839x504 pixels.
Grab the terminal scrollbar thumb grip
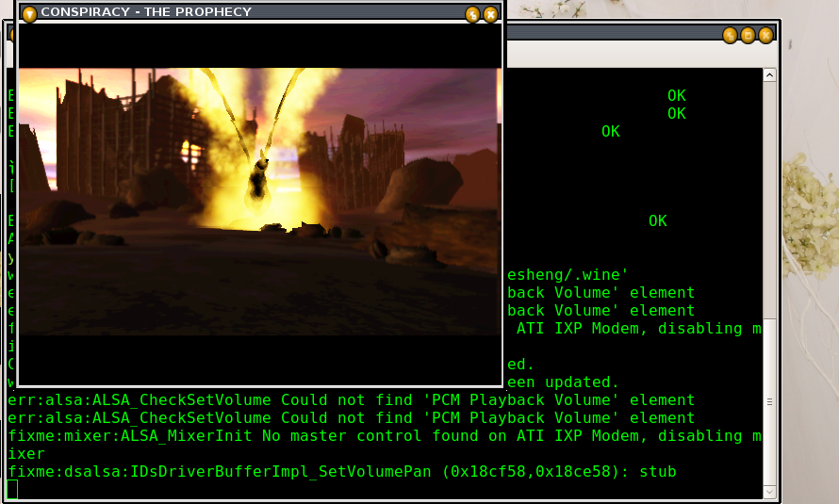pyautogui.click(x=769, y=402)
